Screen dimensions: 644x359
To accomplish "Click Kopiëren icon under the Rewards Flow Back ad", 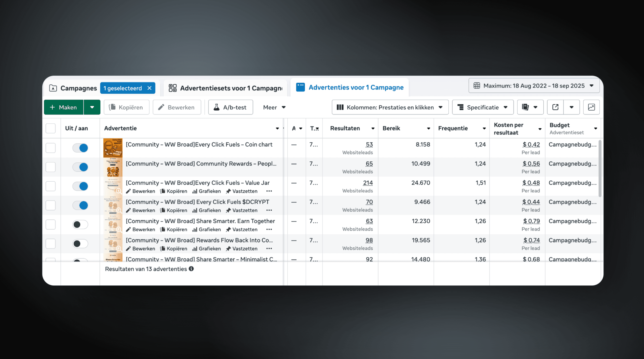I will click(x=163, y=248).
